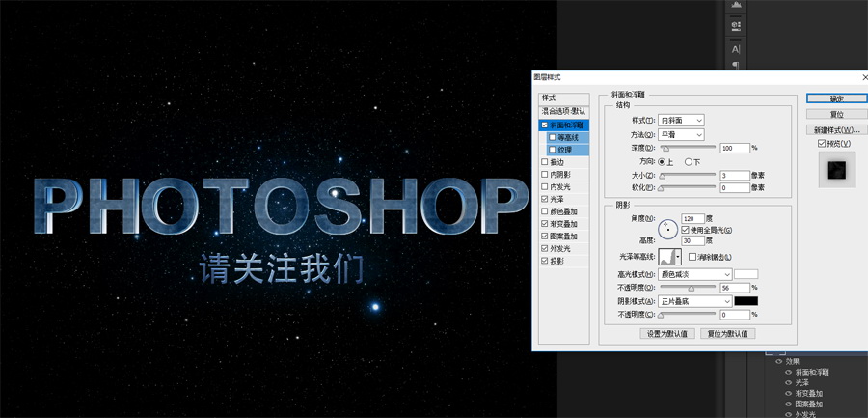Open the 高光模式 dropdown showing 颜色减淡

pyautogui.click(x=694, y=274)
